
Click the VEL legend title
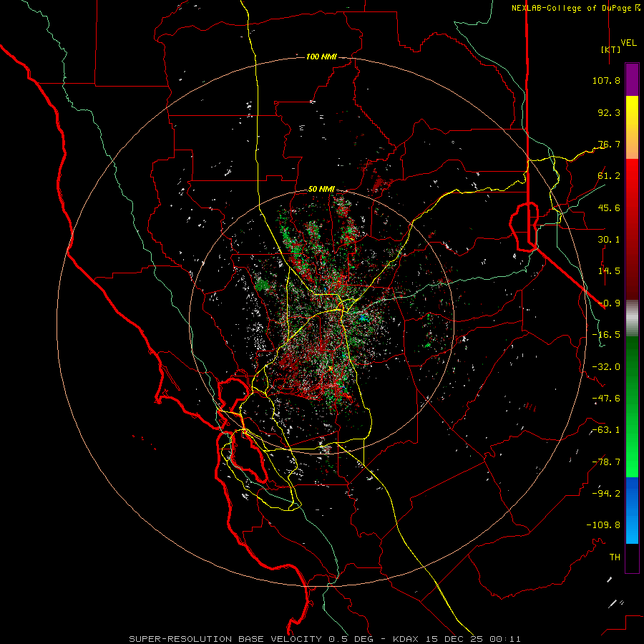[629, 43]
